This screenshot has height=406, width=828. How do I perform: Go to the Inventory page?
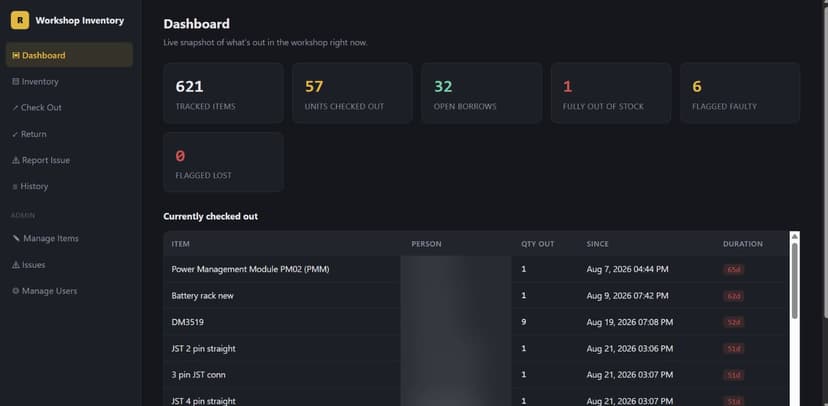coord(69,81)
